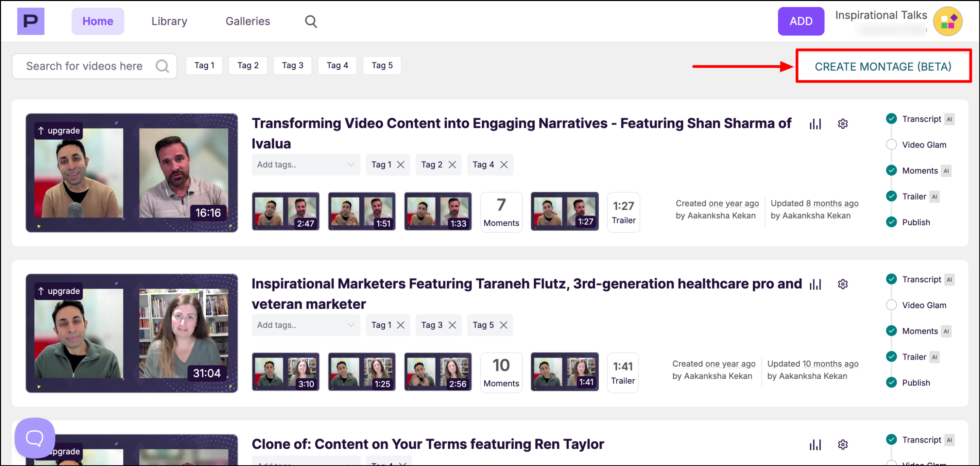Click the Search for videos field

tap(84, 66)
